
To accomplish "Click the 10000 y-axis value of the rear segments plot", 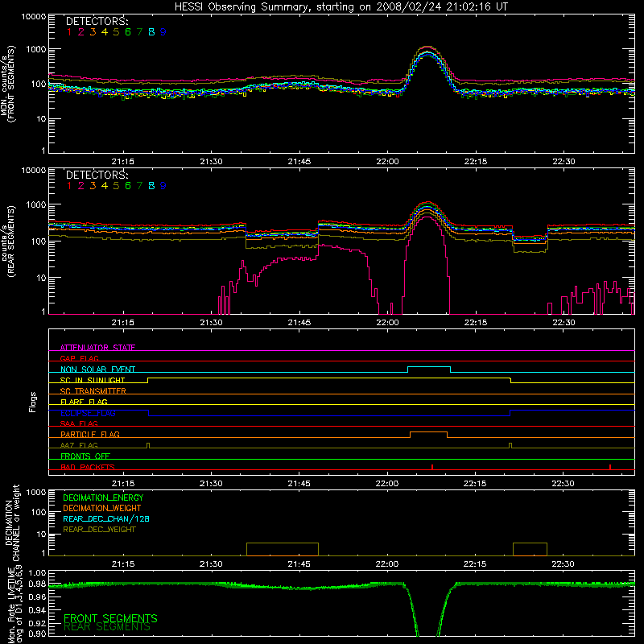I will (x=34, y=171).
